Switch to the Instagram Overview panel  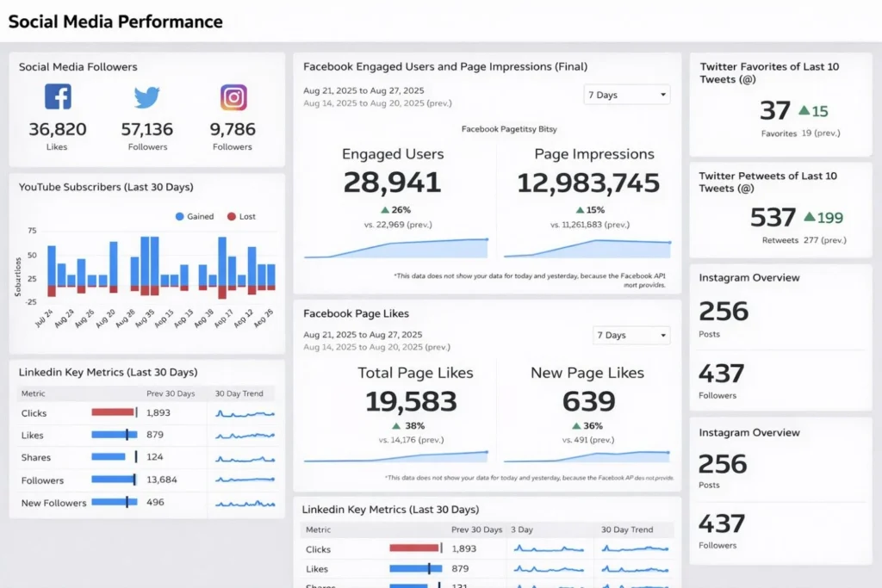click(x=749, y=277)
